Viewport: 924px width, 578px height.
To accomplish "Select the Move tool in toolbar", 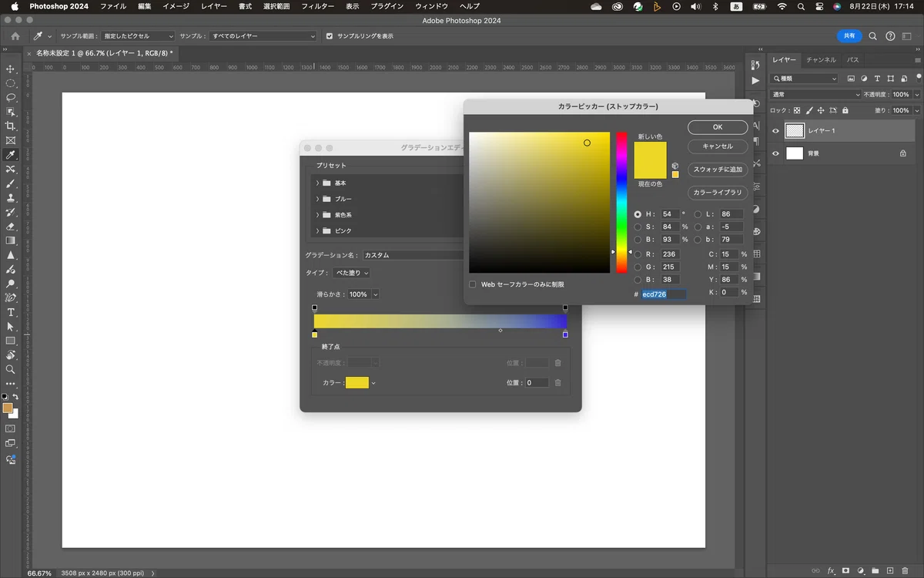I will [11, 69].
